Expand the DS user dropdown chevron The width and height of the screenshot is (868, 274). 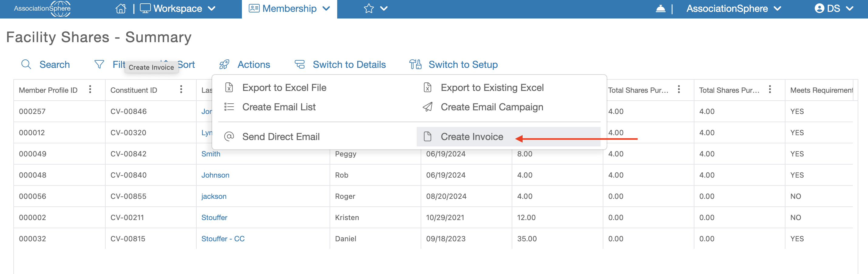point(850,9)
